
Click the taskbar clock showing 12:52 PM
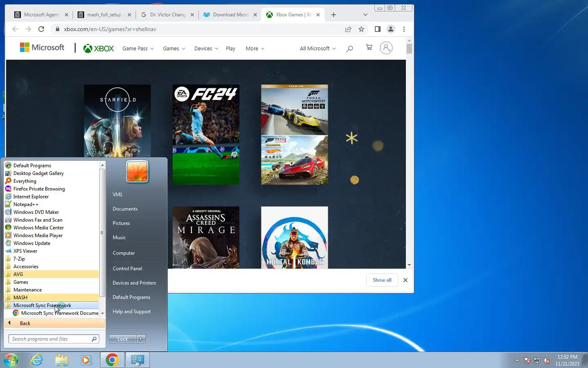pyautogui.click(x=567, y=360)
